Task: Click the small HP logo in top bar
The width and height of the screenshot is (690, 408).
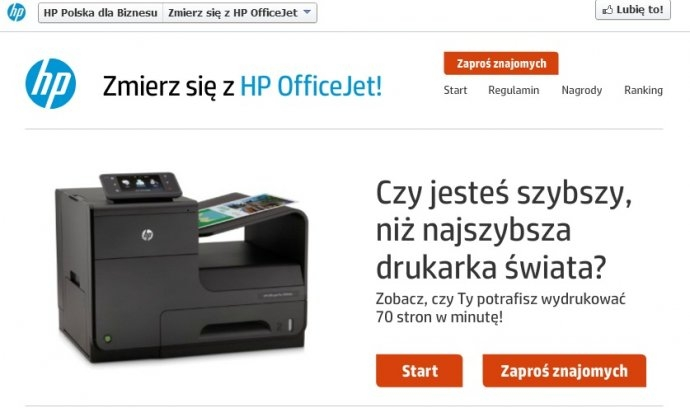Action: (16, 12)
